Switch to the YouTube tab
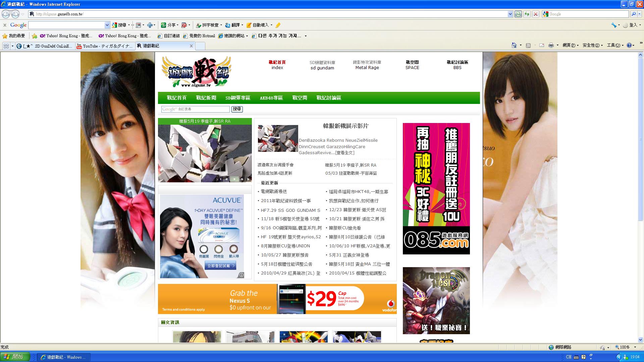Viewport: 644px width, 362px height. coord(105,46)
